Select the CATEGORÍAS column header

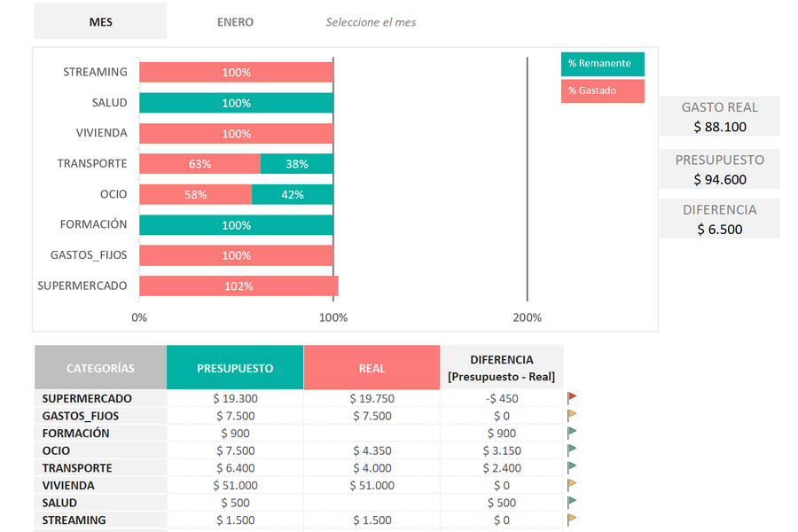pos(100,368)
